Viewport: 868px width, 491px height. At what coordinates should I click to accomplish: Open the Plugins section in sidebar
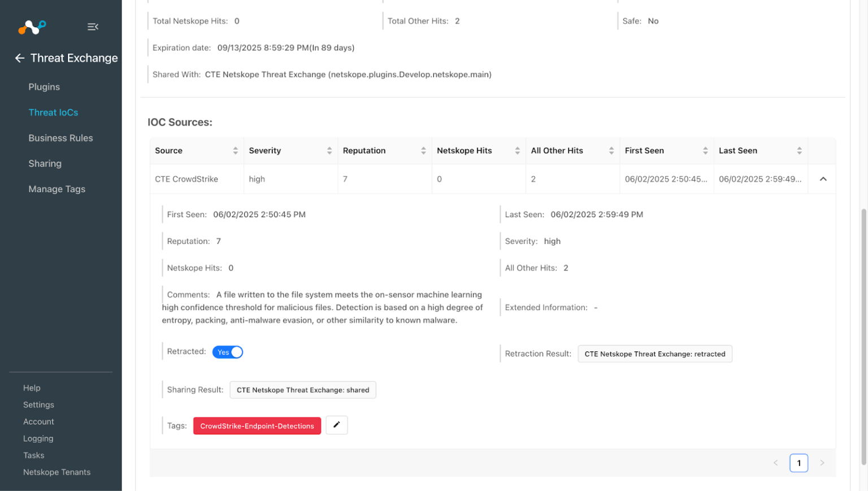coord(44,87)
